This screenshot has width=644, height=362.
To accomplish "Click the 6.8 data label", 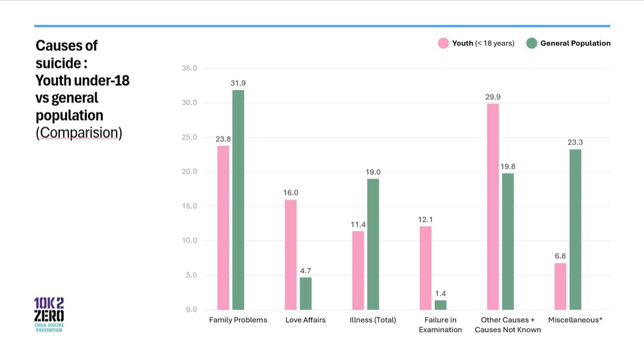I will point(560,256).
